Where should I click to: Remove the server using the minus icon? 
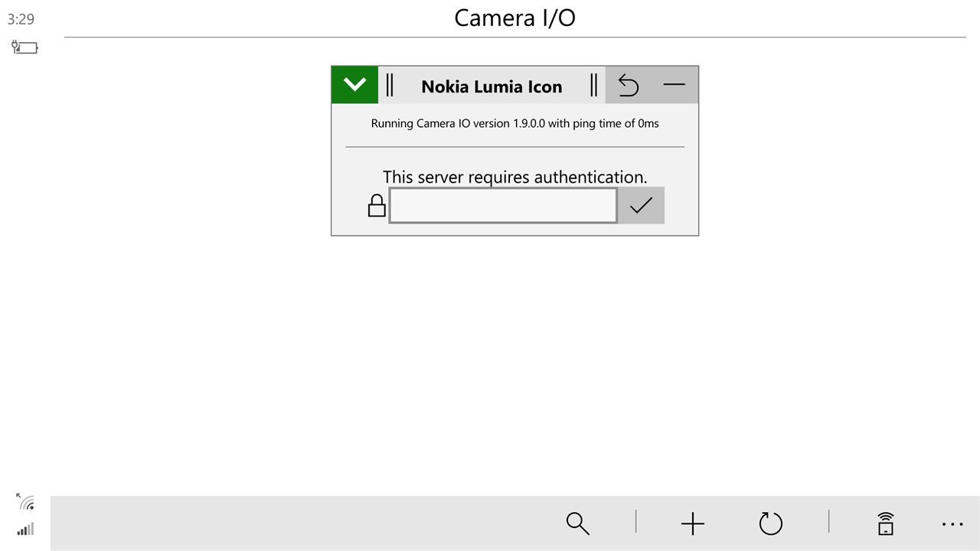(x=675, y=85)
